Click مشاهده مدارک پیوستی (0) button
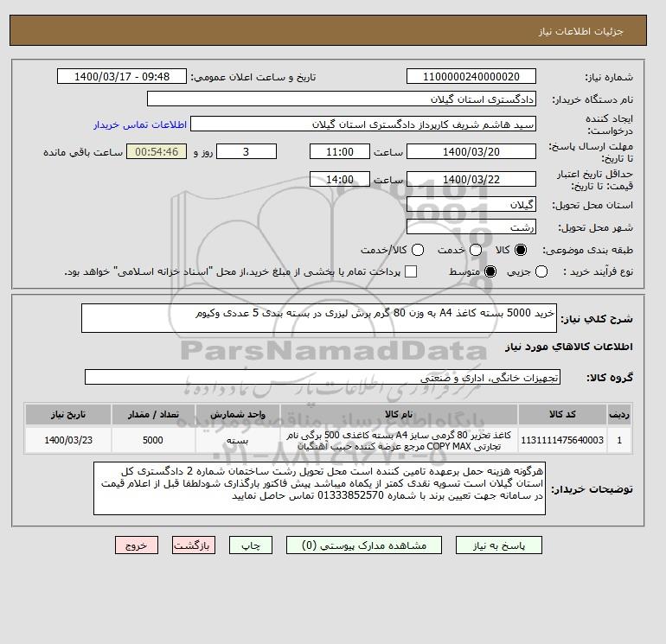The image size is (666, 644). (x=364, y=545)
